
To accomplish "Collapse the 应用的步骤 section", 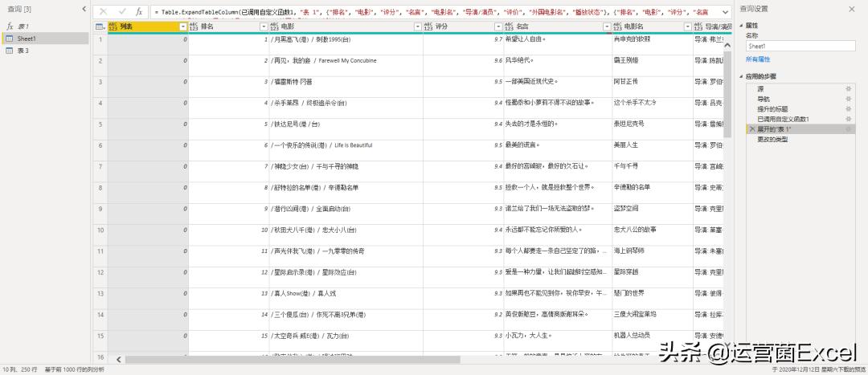I will 742,77.
